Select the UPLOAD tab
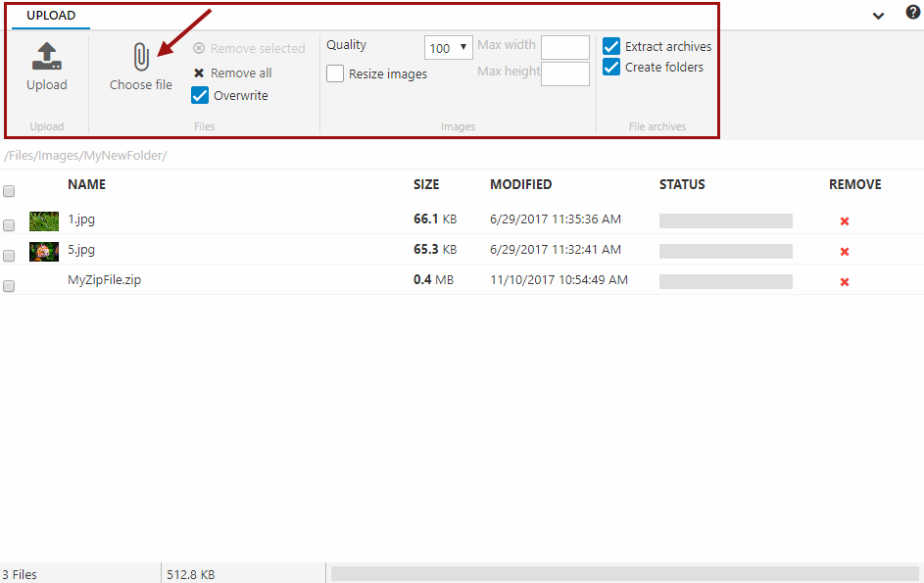924x583 pixels. 51,16
